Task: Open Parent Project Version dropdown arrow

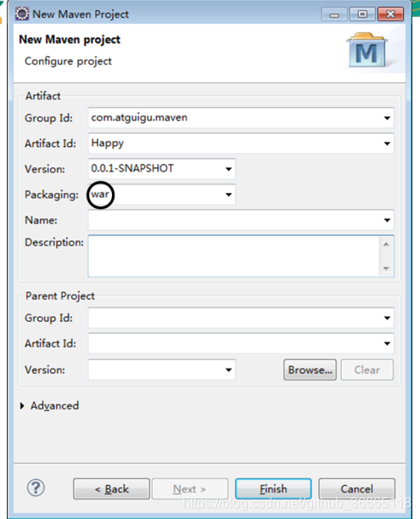Action: (228, 370)
